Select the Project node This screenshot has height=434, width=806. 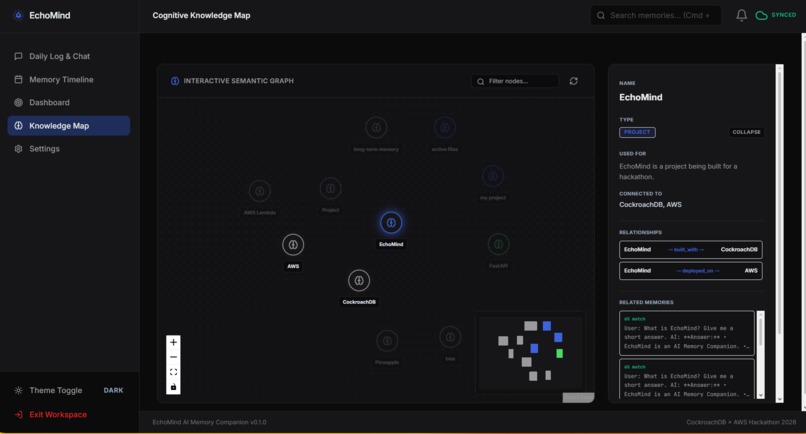coord(331,189)
